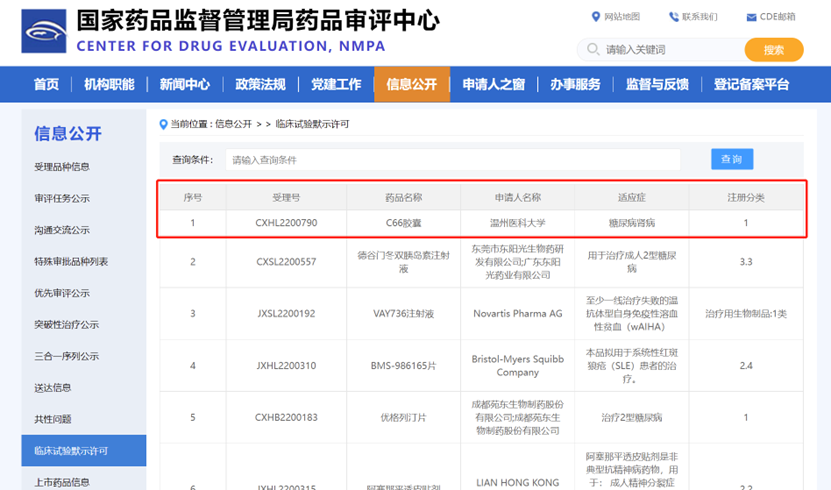Click acceptance number CXSL2200557

point(286,262)
